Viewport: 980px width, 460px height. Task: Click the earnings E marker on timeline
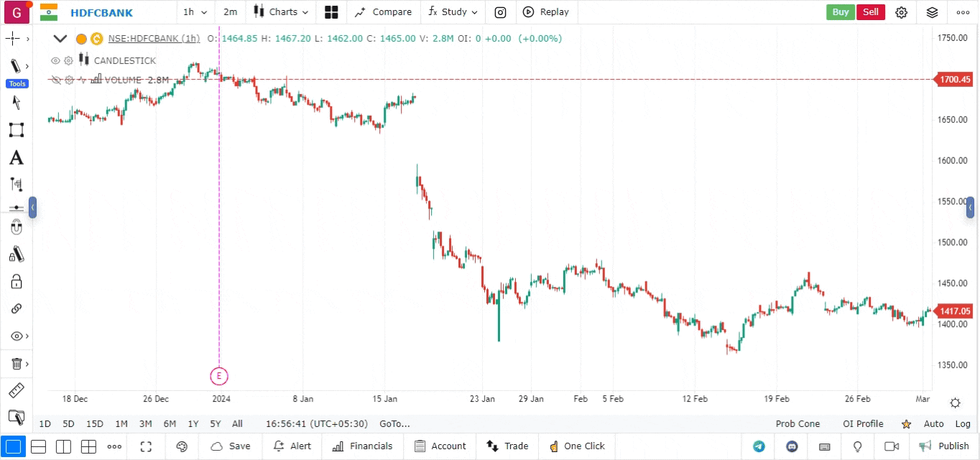click(219, 375)
